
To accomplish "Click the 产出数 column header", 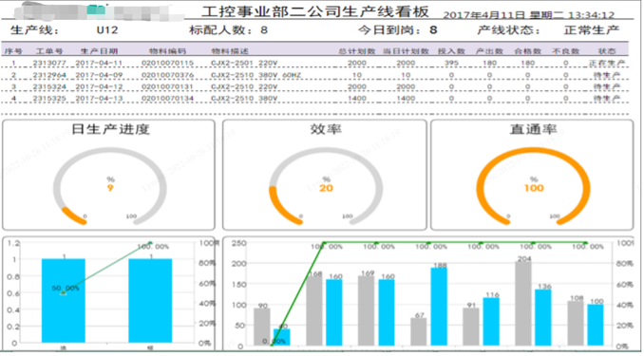I will [x=489, y=51].
